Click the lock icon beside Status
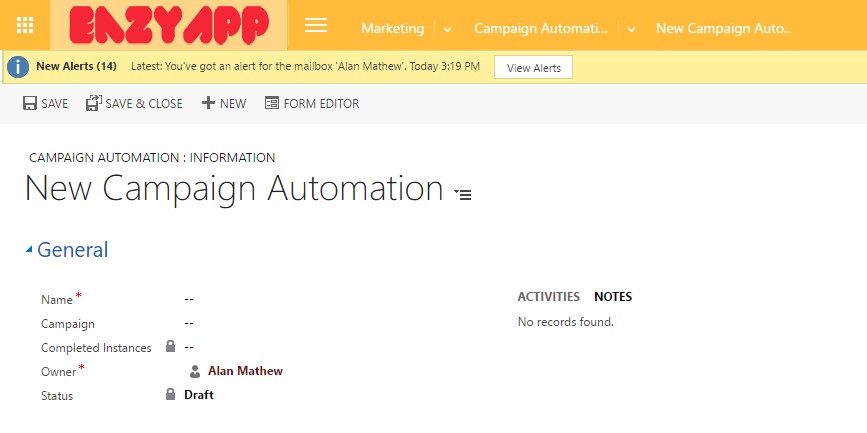The width and height of the screenshot is (867, 433). pos(170,394)
